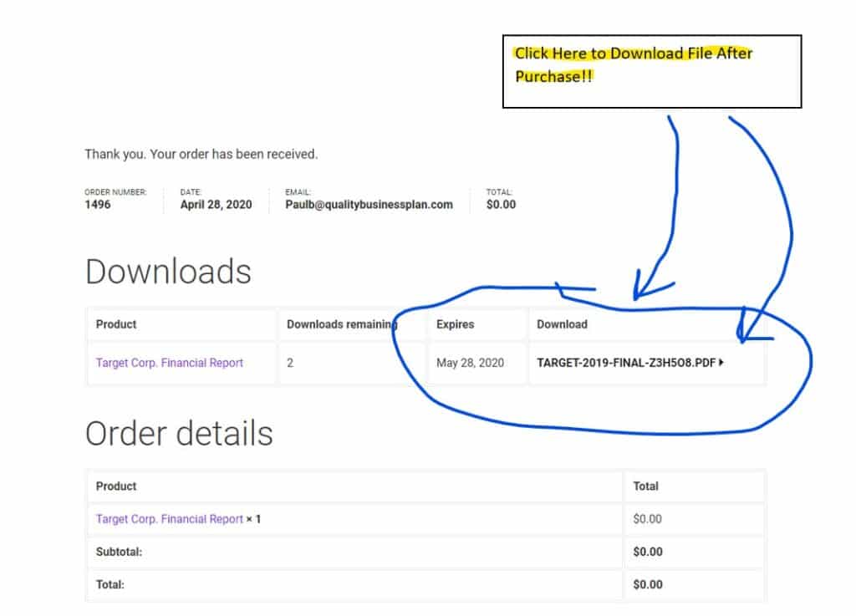Open Target Corp. Financial Report link in Downloads table

[x=170, y=363]
